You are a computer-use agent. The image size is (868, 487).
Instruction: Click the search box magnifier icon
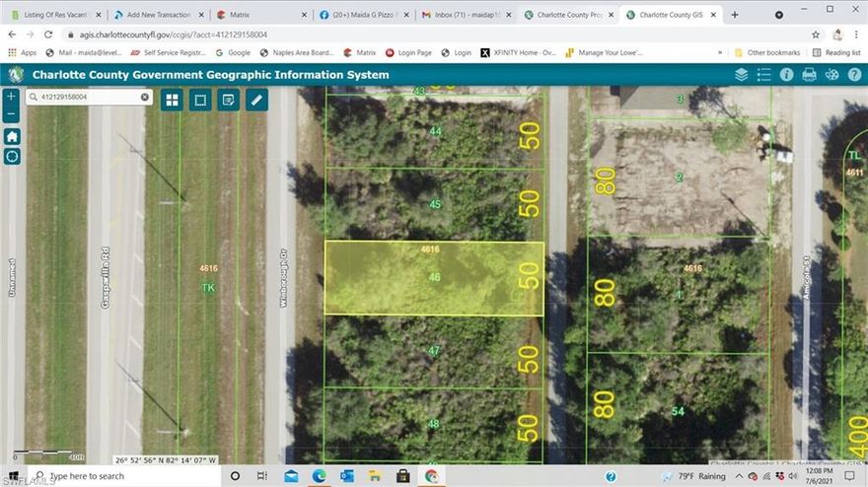pyautogui.click(x=34, y=97)
